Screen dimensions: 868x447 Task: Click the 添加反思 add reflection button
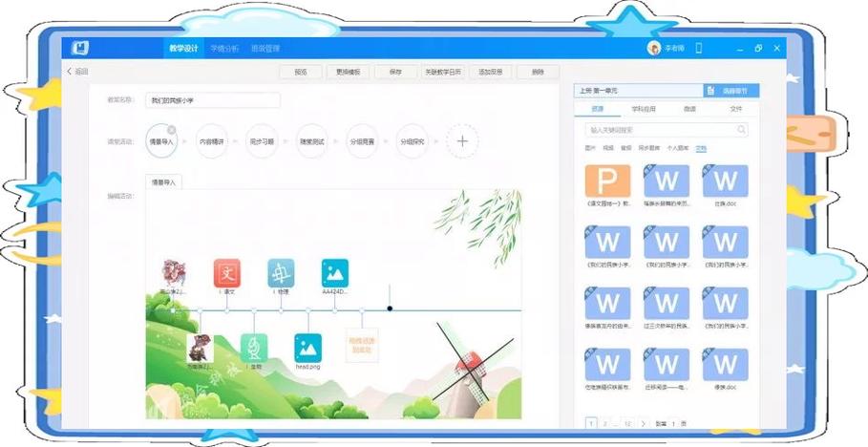tap(491, 72)
